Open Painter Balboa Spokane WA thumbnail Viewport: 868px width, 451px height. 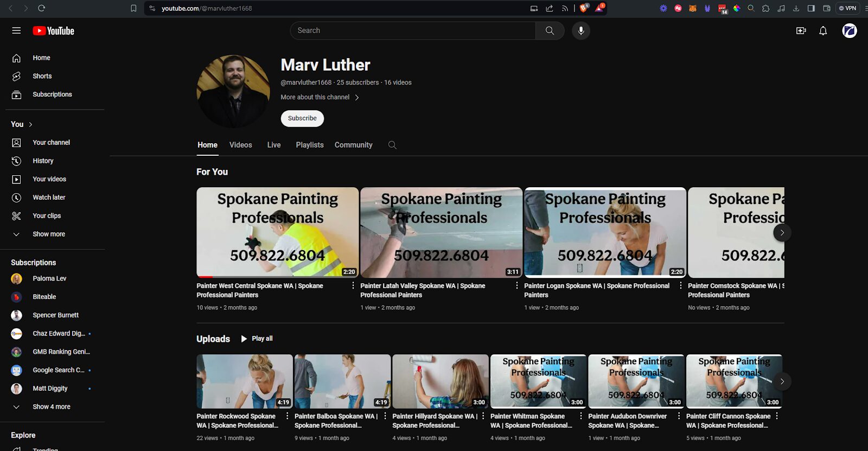[x=342, y=382]
